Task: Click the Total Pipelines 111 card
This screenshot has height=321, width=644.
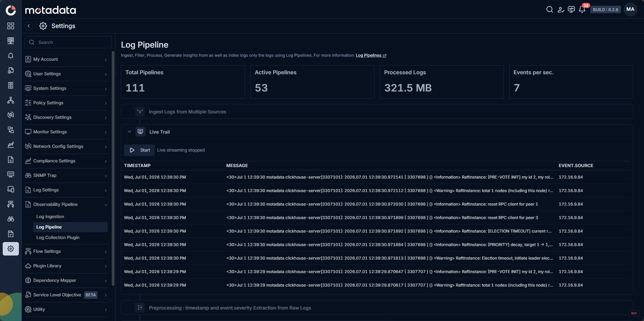Action: pos(183,82)
